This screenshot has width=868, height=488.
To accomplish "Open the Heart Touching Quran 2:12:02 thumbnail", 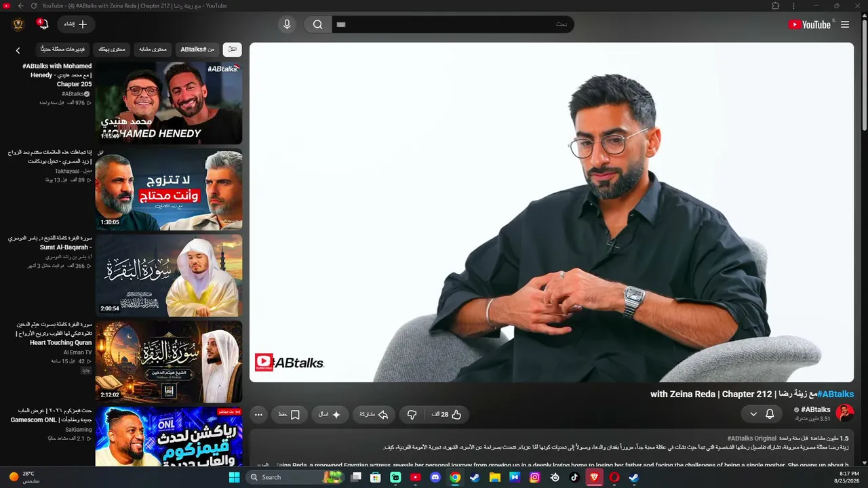I will click(169, 361).
